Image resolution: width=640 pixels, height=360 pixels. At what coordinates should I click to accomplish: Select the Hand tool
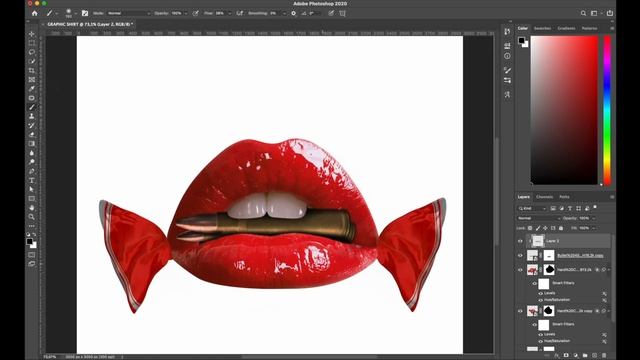[32, 208]
